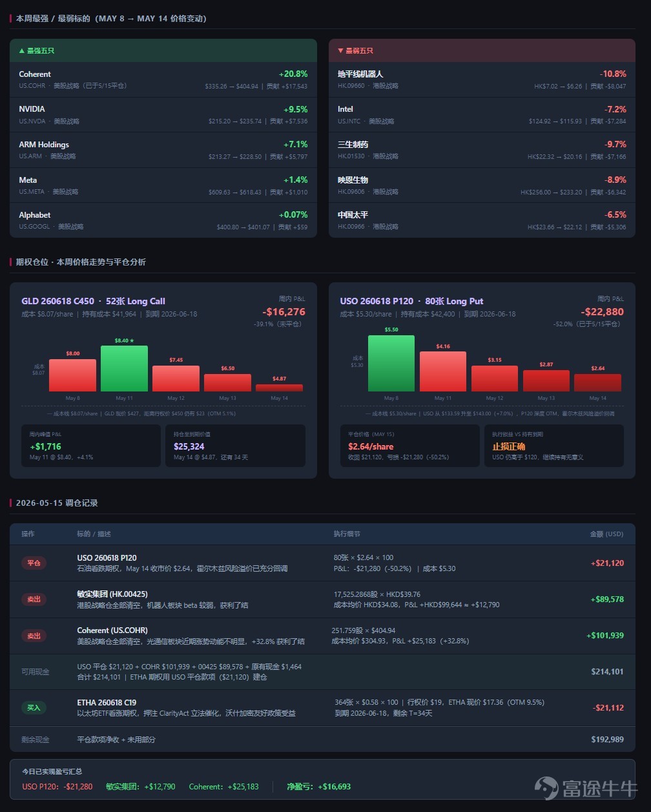Select the green $8.40 bar in GLD chart
The height and width of the screenshot is (812, 651).
coord(124,368)
